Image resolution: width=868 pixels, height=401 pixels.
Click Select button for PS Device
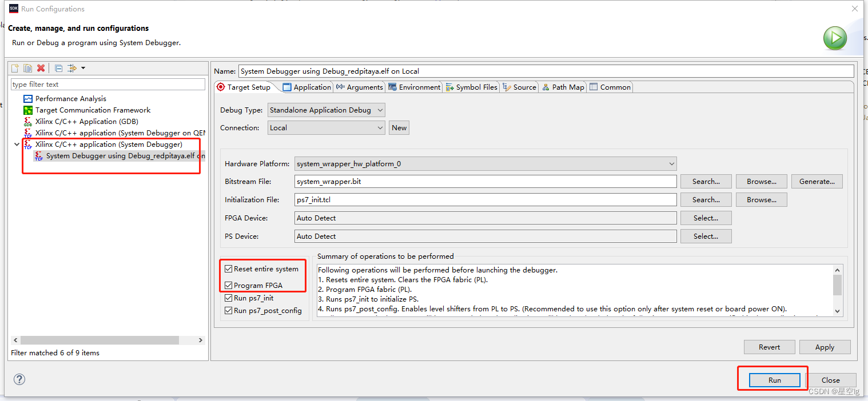click(706, 236)
